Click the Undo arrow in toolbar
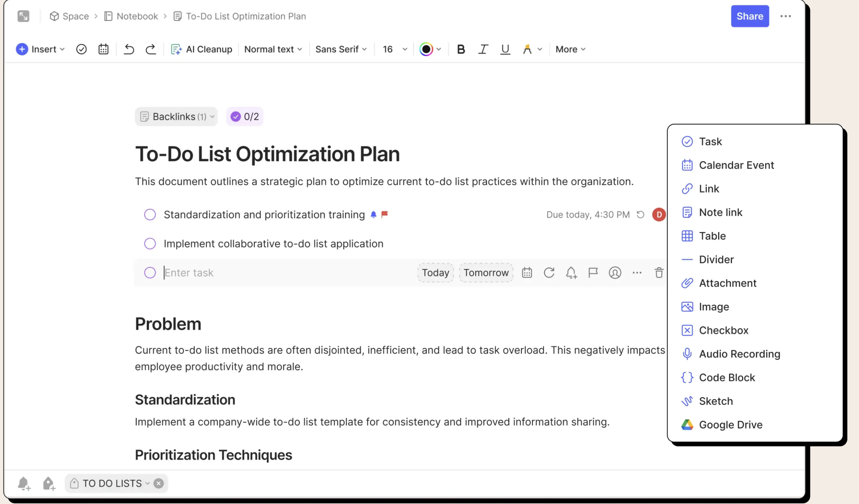Viewport: 859px width, 504px height. (x=129, y=49)
